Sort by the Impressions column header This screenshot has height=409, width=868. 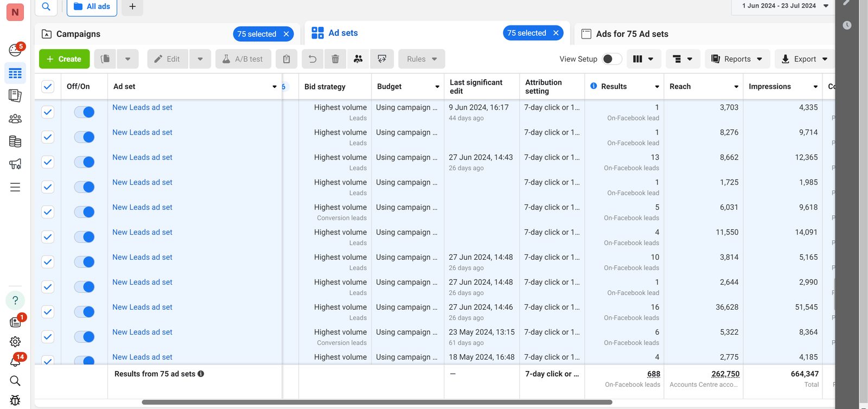point(770,86)
